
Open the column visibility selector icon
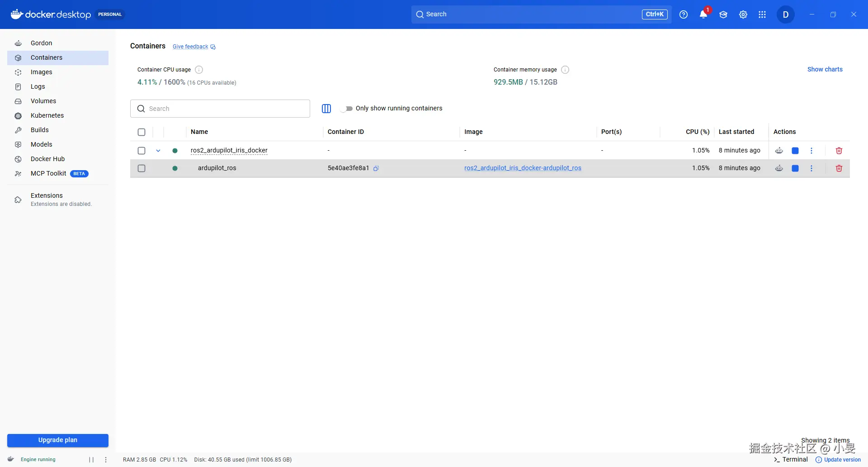pos(326,109)
